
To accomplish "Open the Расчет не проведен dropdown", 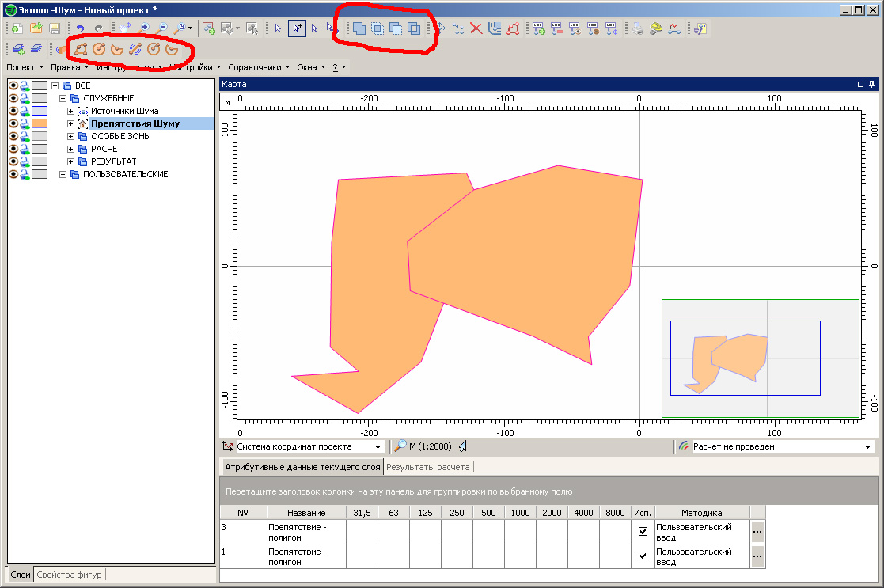I will [867, 447].
